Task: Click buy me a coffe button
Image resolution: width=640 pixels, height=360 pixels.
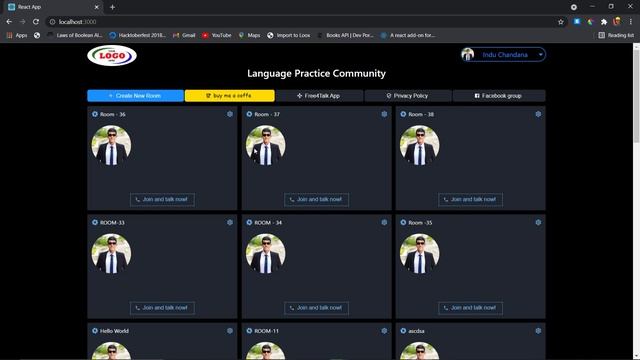Action: pos(229,96)
